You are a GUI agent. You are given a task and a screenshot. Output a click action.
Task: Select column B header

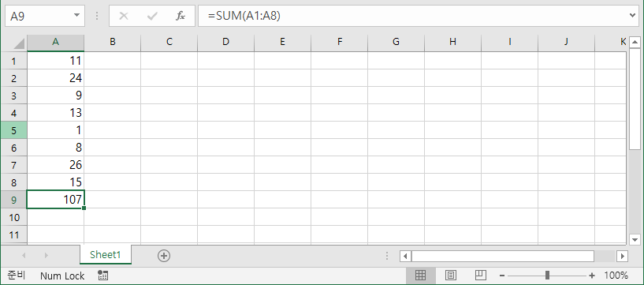click(113, 43)
